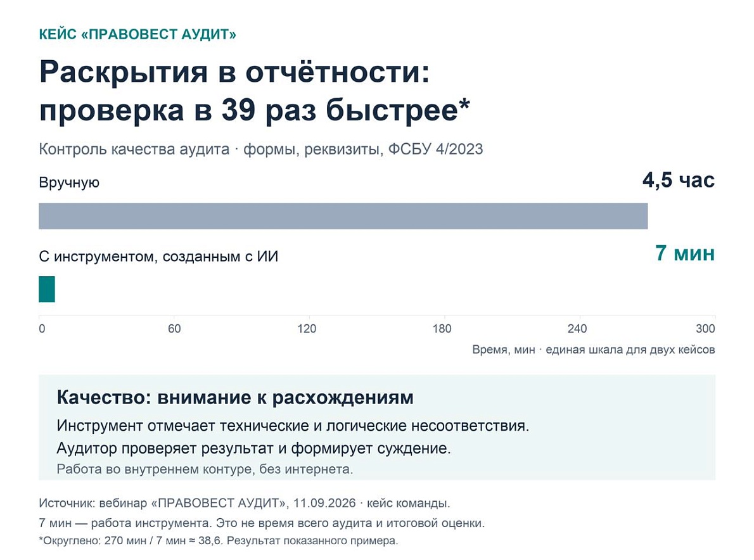The width and height of the screenshot is (754, 560).
Task: Click the axis tick '60'
Action: pyautogui.click(x=174, y=329)
